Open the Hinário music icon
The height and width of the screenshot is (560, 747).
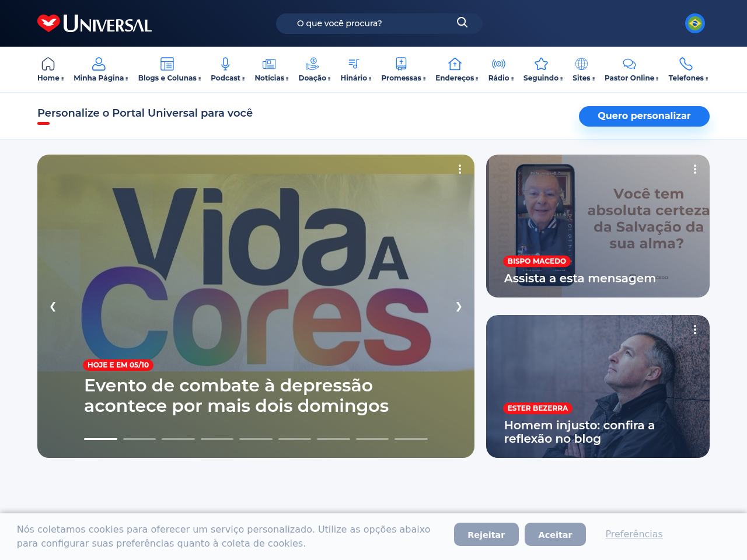[354, 64]
